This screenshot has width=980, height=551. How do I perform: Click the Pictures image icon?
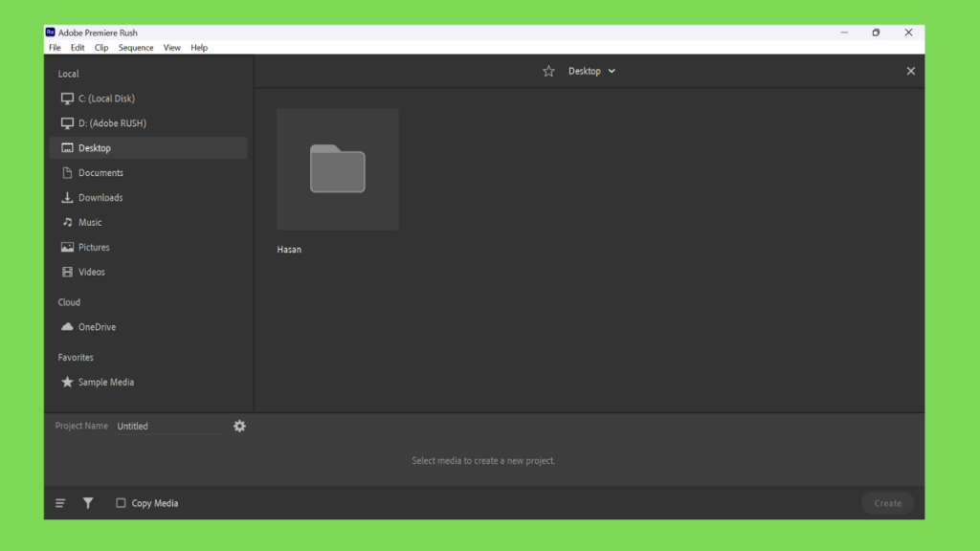tap(67, 248)
